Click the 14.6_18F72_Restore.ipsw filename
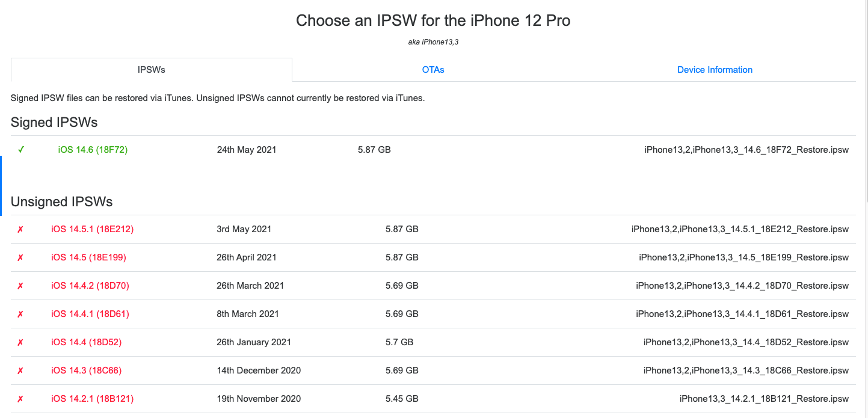 pos(745,149)
